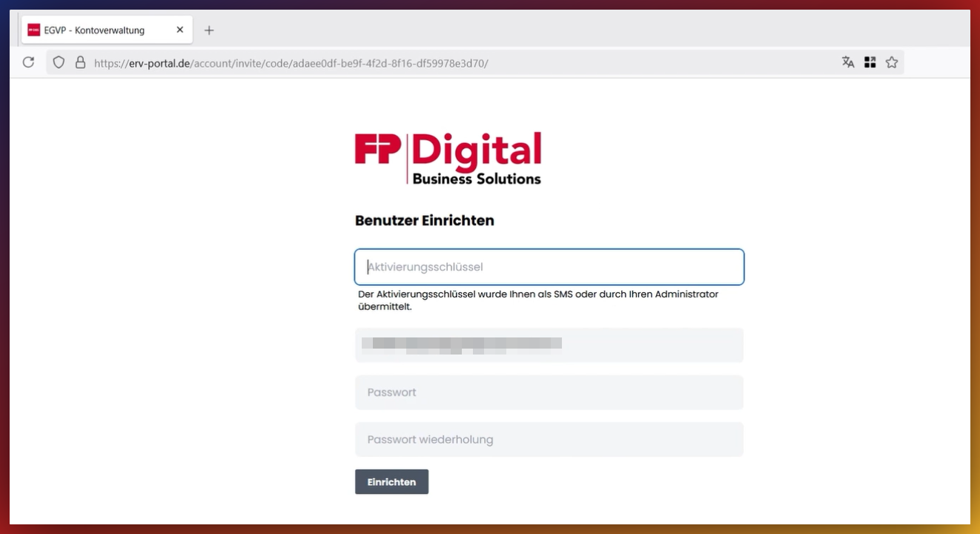
Task: Open a new tab with plus button
Action: point(209,30)
